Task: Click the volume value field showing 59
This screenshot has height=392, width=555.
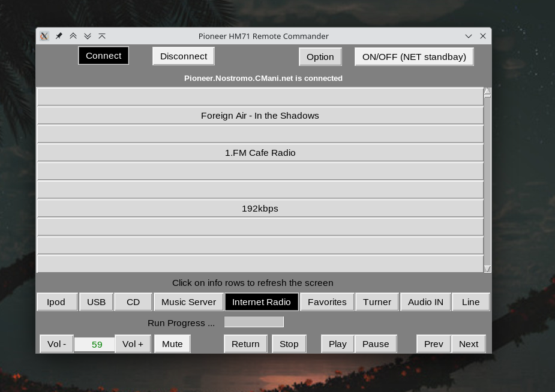Action: tap(95, 345)
